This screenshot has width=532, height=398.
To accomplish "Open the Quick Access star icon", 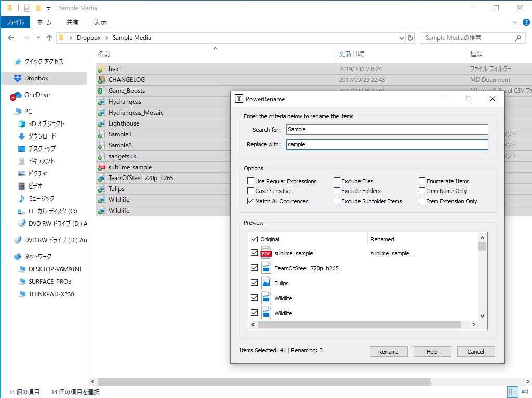I will click(x=18, y=62).
